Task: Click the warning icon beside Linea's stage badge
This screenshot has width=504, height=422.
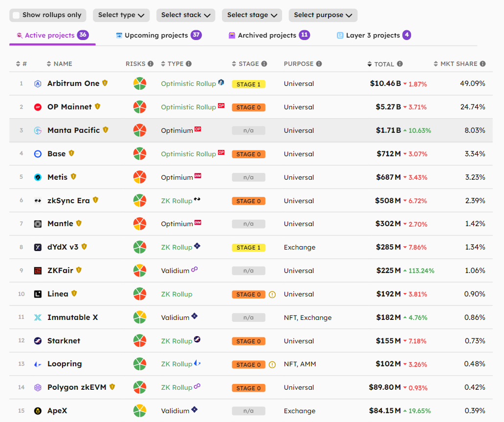Action: tap(272, 295)
